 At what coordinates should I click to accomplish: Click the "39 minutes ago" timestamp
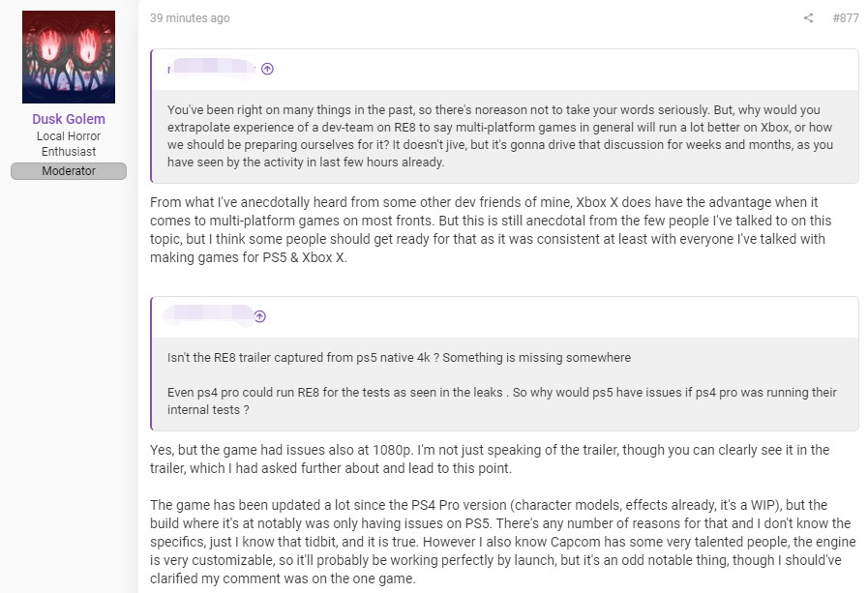190,18
